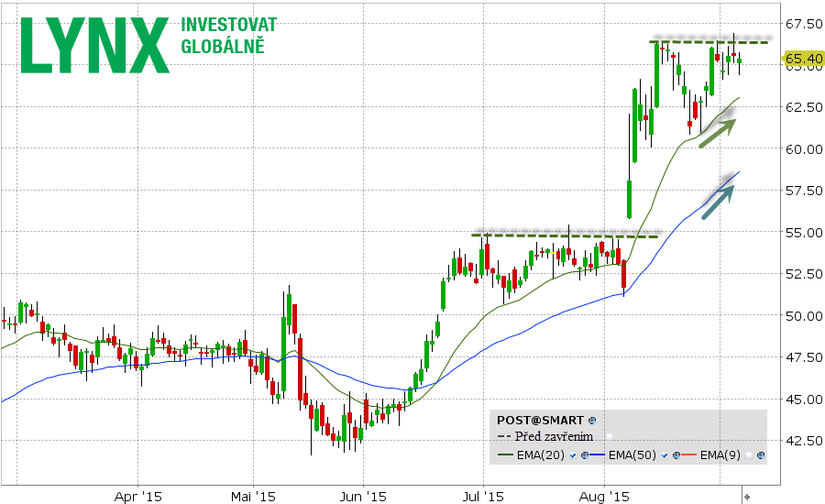Click the scroll-right arrow beside time axis
Screen dimensions: 825x504
pos(746,496)
